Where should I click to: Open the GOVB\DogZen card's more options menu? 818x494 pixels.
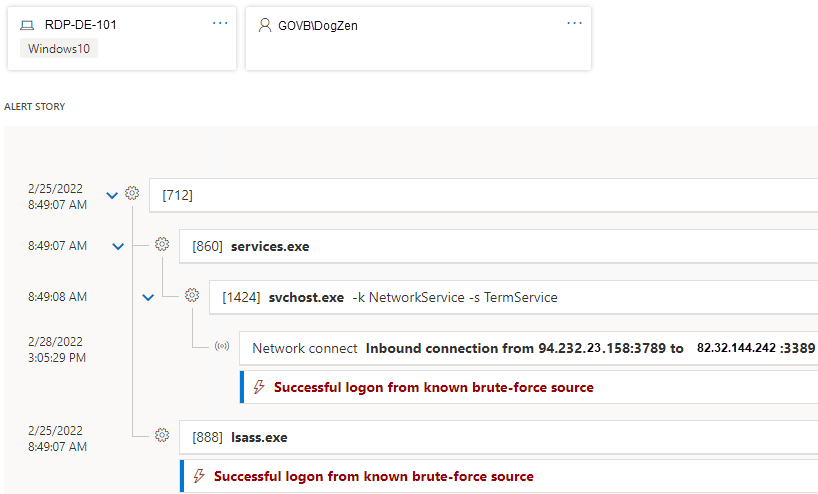pos(574,23)
